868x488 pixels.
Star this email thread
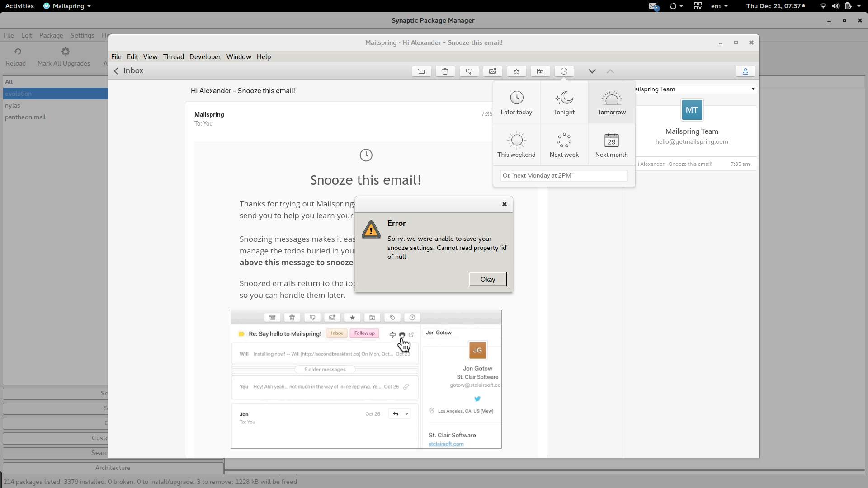tap(516, 71)
